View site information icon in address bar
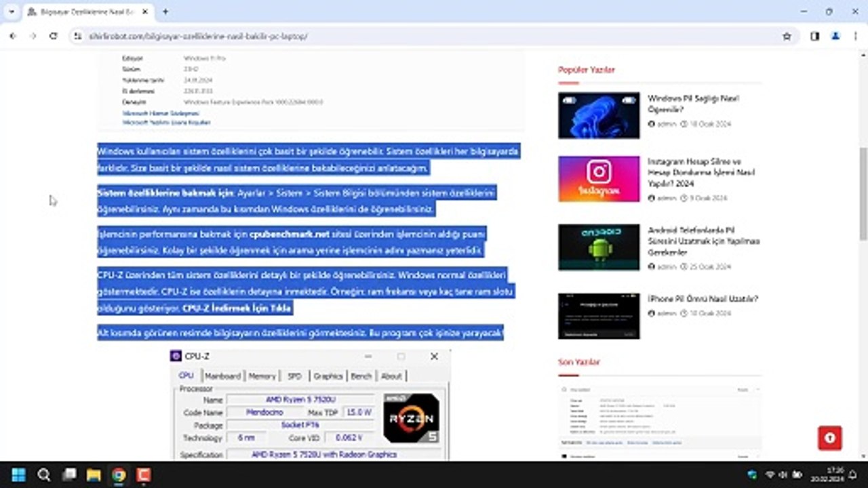868x488 pixels. click(77, 36)
